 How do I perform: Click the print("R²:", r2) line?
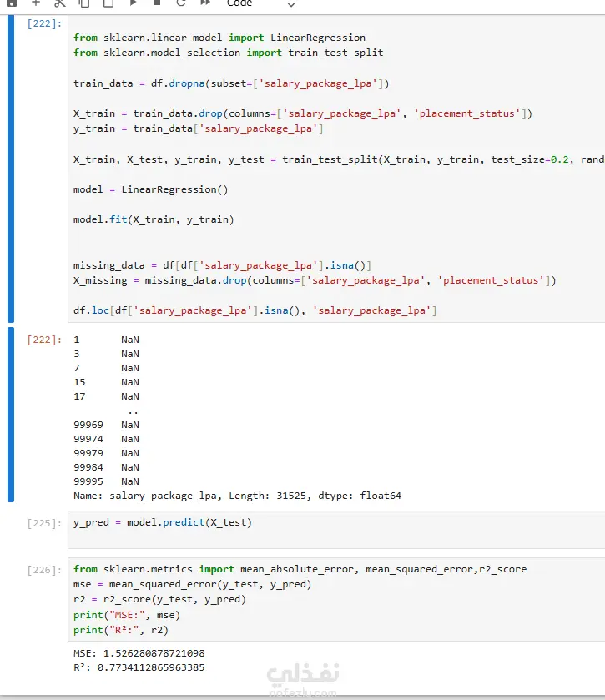click(x=121, y=631)
